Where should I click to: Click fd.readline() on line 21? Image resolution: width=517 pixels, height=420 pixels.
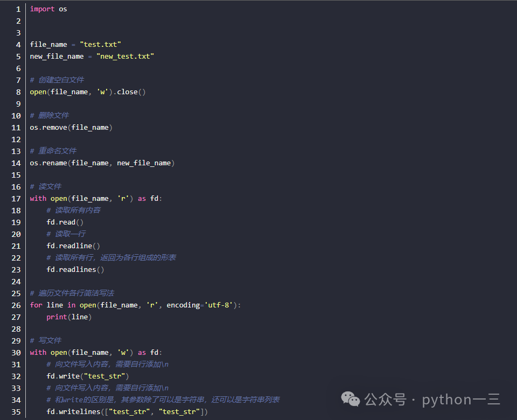coord(73,246)
